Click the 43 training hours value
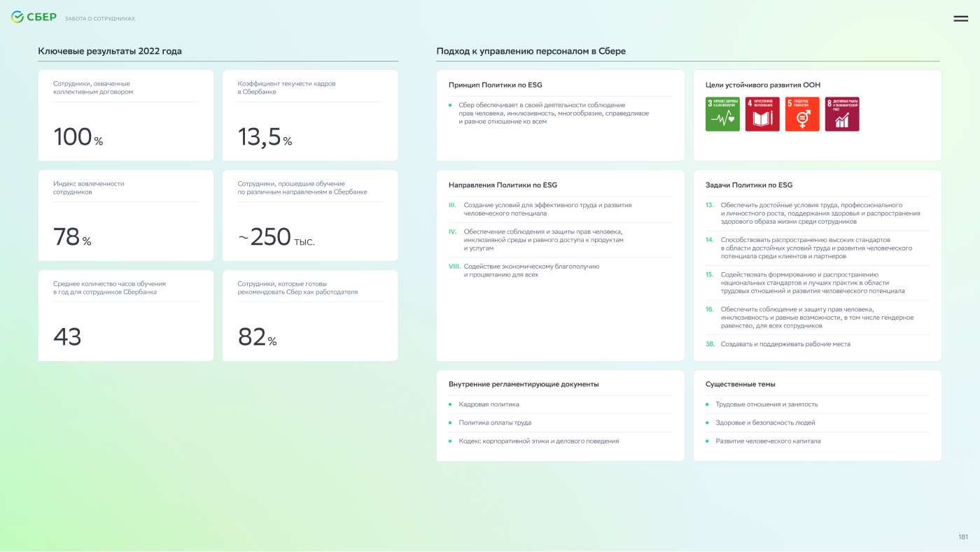Screen dimensions: 980x552 [67, 337]
